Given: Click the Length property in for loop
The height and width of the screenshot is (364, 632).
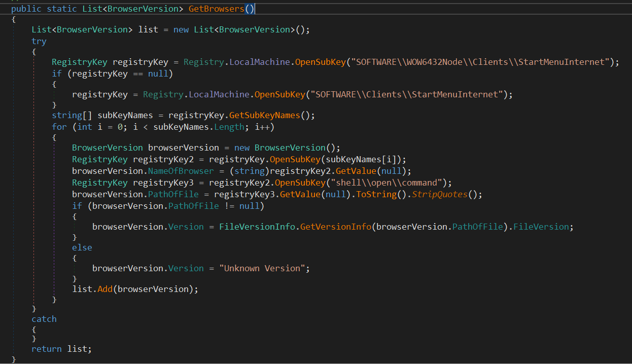Looking at the screenshot, I should [229, 127].
